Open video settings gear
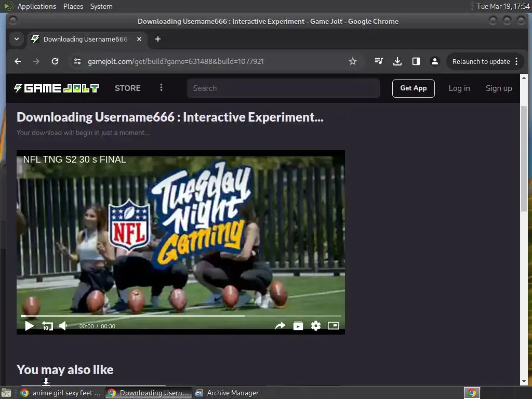Screen dimensions: 532x399 [x=315, y=326]
